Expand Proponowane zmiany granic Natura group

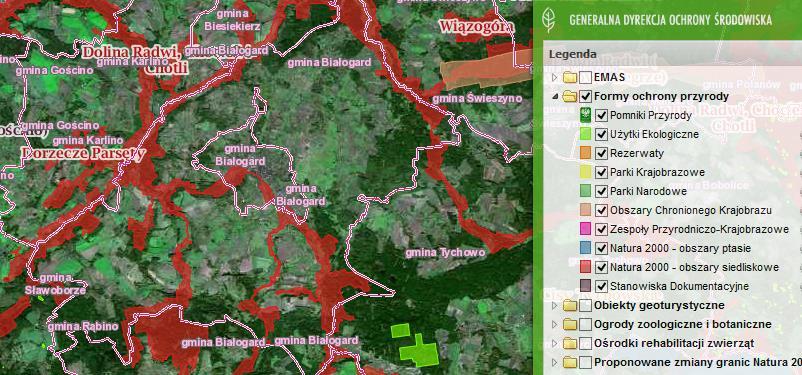coord(555,362)
